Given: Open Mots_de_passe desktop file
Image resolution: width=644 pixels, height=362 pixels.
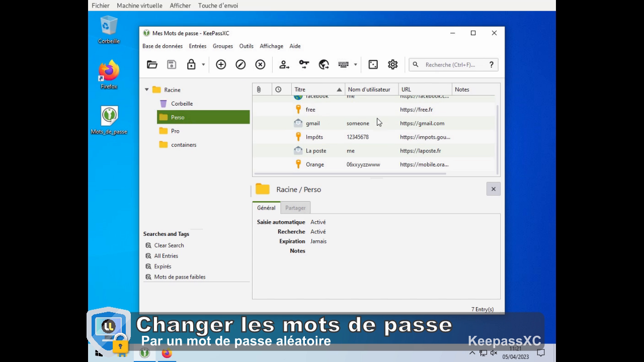Looking at the screenshot, I should [x=109, y=120].
